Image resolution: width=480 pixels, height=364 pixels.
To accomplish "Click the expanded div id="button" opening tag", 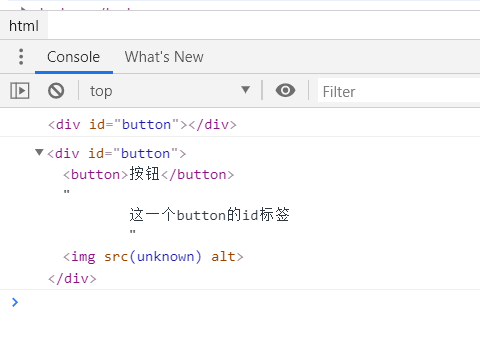I will click(x=116, y=154).
